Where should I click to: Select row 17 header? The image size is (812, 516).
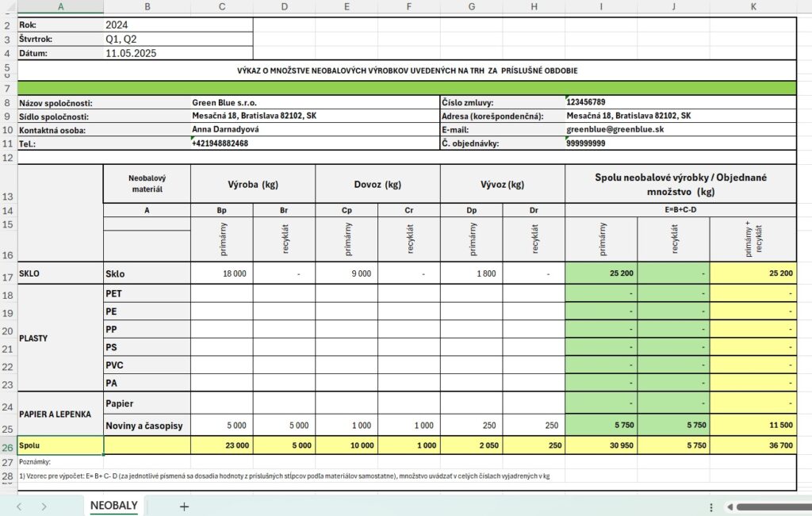(x=8, y=274)
